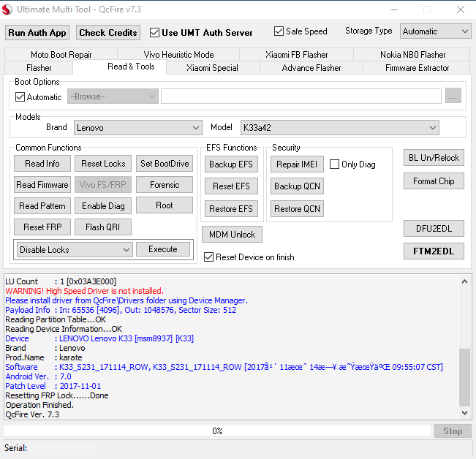The image size is (476, 459).
Task: Enable the Only Diag checkbox
Action: click(x=334, y=164)
